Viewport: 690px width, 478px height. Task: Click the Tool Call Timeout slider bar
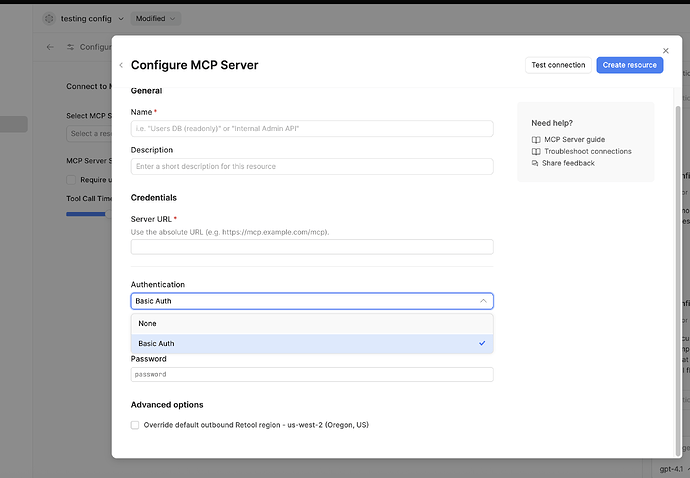point(86,213)
